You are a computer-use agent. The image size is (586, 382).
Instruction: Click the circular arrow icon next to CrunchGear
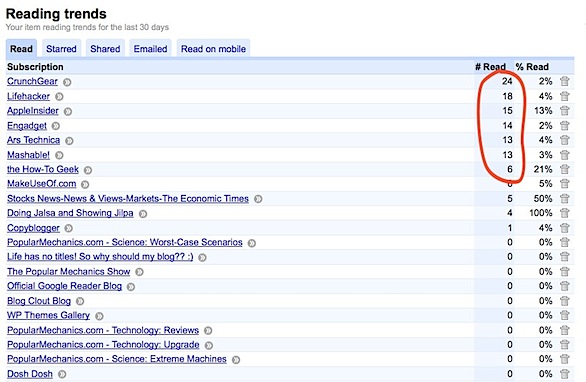[x=67, y=82]
